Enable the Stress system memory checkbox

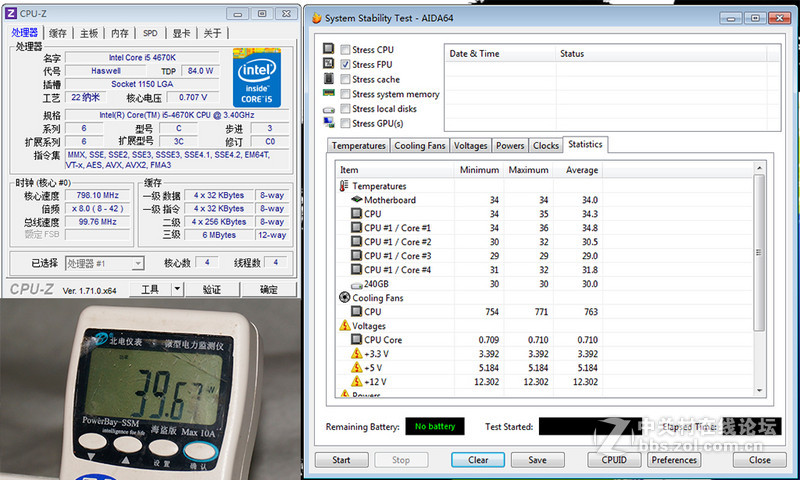345,94
